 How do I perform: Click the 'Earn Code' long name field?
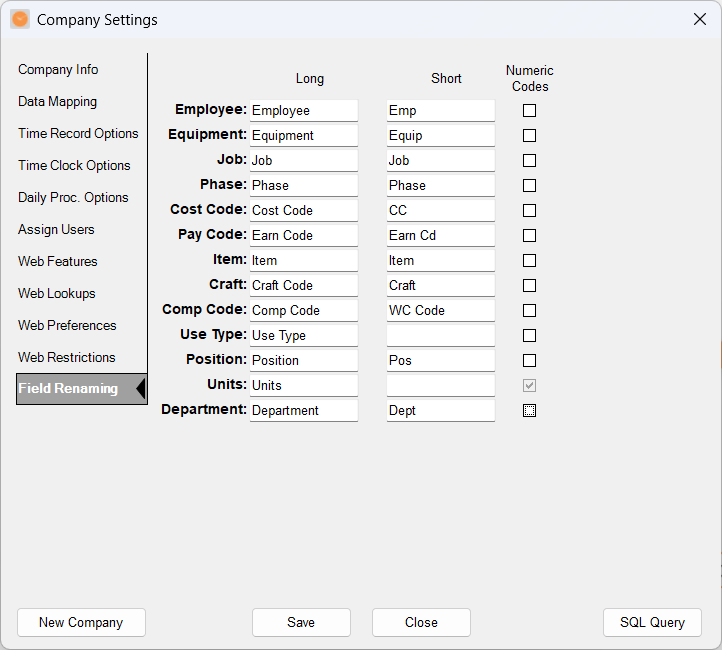[x=304, y=236]
